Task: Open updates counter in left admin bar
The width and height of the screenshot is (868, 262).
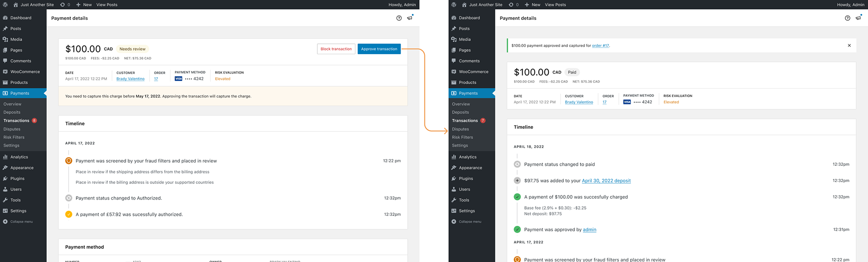Action: coord(65,5)
